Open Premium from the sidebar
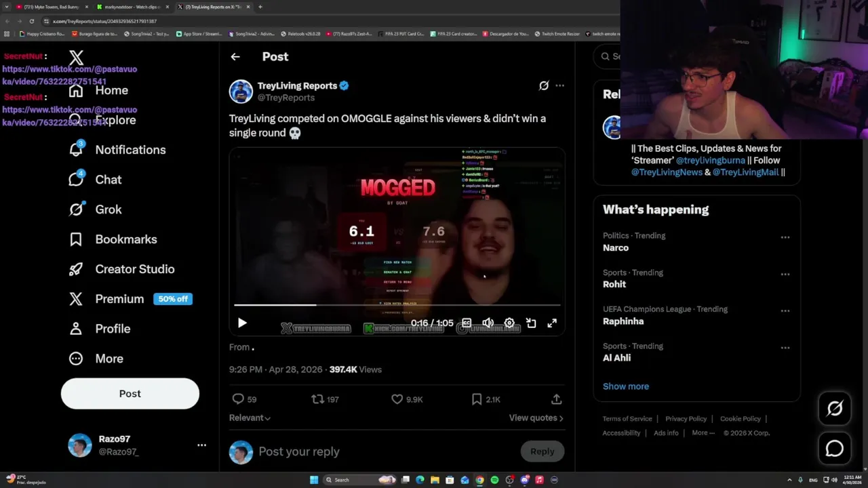 pos(130,299)
